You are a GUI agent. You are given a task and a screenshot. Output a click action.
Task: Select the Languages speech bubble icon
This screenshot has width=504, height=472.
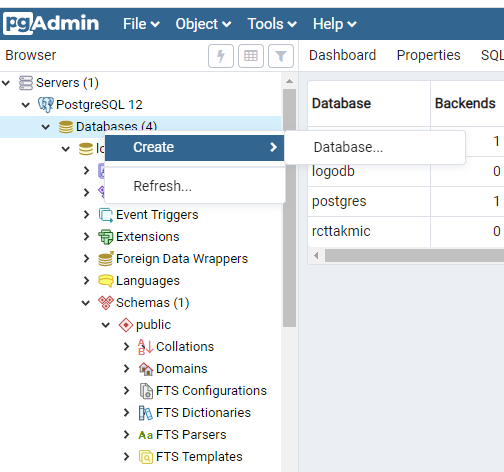pyautogui.click(x=106, y=281)
